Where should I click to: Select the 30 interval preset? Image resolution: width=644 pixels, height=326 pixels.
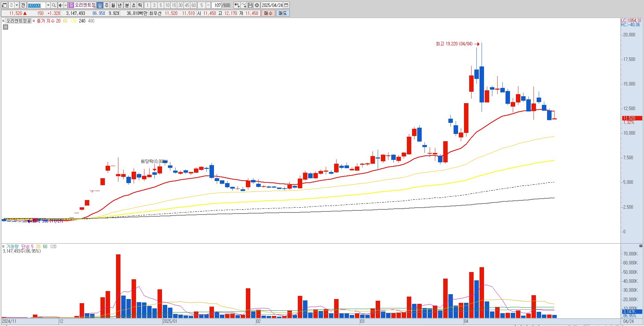180,5
